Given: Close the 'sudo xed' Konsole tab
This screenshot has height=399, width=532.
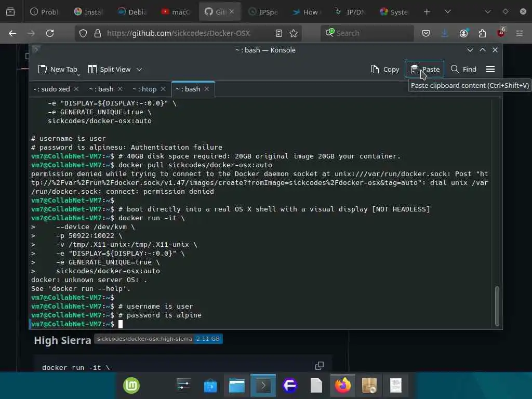Looking at the screenshot, I should tap(76, 89).
